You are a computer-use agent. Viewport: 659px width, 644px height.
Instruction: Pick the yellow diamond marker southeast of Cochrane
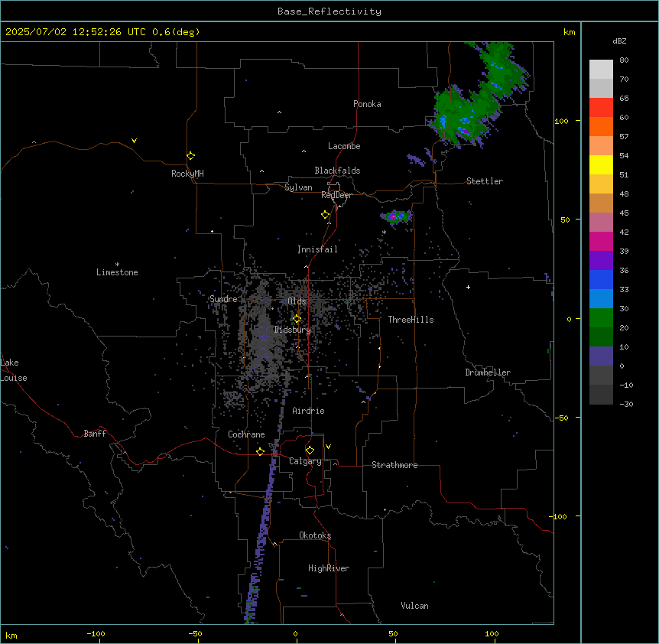point(260,451)
